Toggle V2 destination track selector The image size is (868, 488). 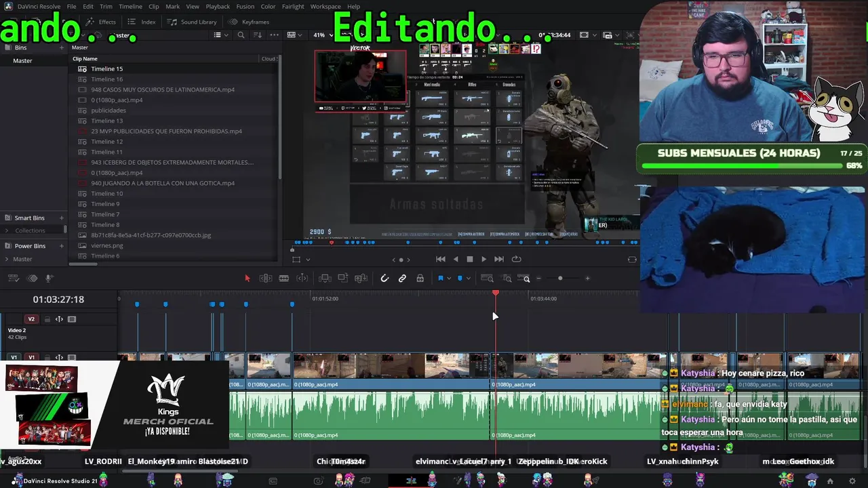[x=31, y=319]
